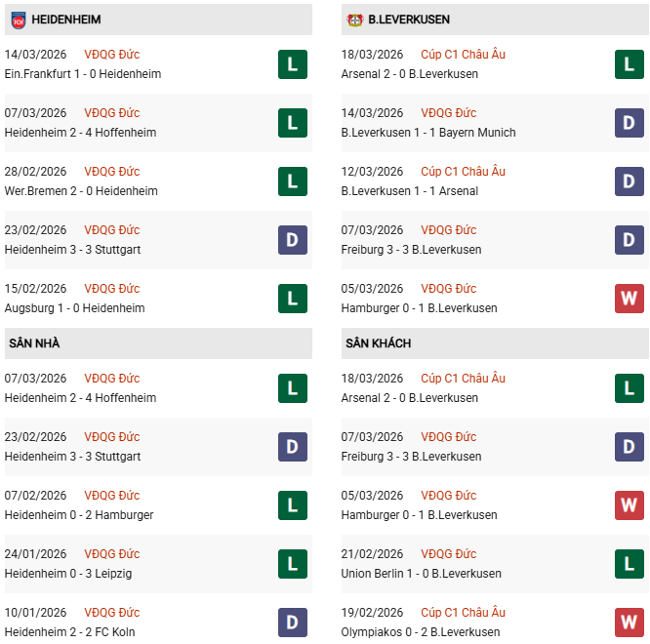The width and height of the screenshot is (650, 644).
Task: Click the D badge for Heidenheim 3 - 3 Stuttgart in recent form
Action: pos(293,240)
